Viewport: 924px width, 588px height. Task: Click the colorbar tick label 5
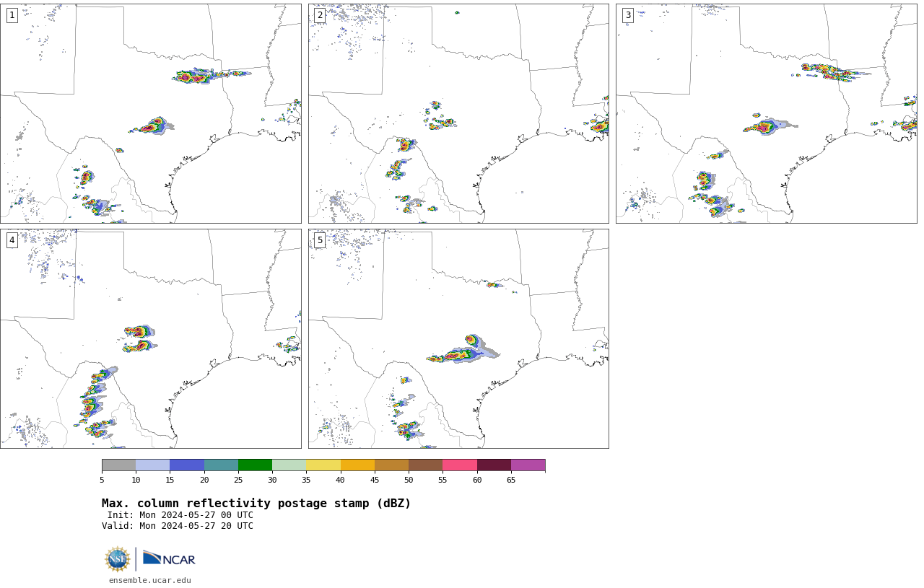pos(102,481)
